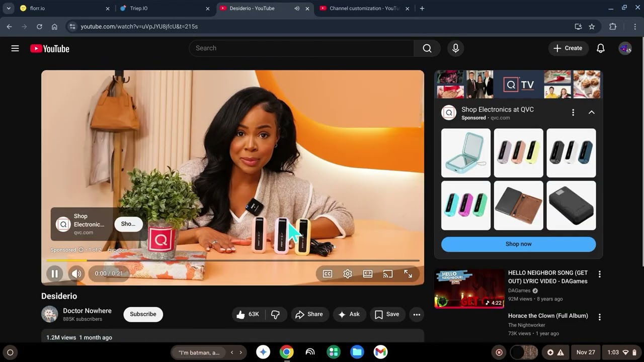Go to the YouTube home logo
Image resolution: width=644 pixels, height=362 pixels.
point(49,48)
